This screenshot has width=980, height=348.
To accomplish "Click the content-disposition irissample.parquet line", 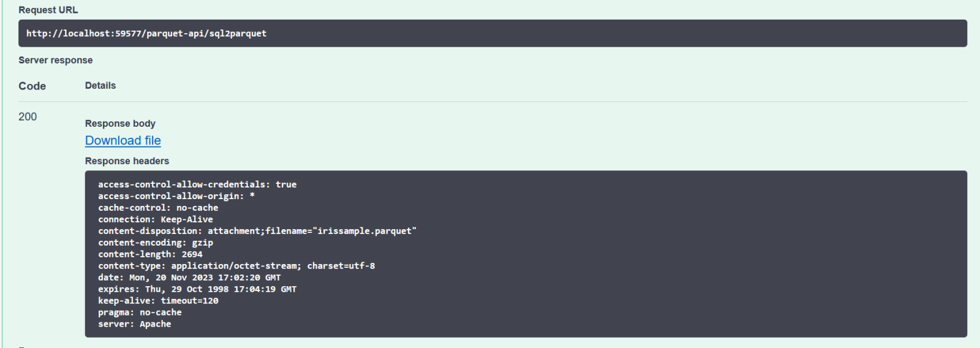I will [257, 231].
